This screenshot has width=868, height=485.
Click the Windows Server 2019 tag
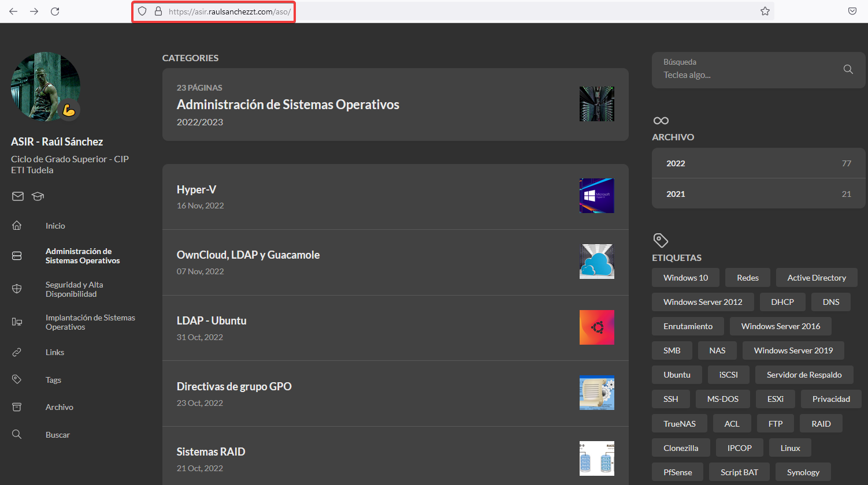(x=793, y=350)
